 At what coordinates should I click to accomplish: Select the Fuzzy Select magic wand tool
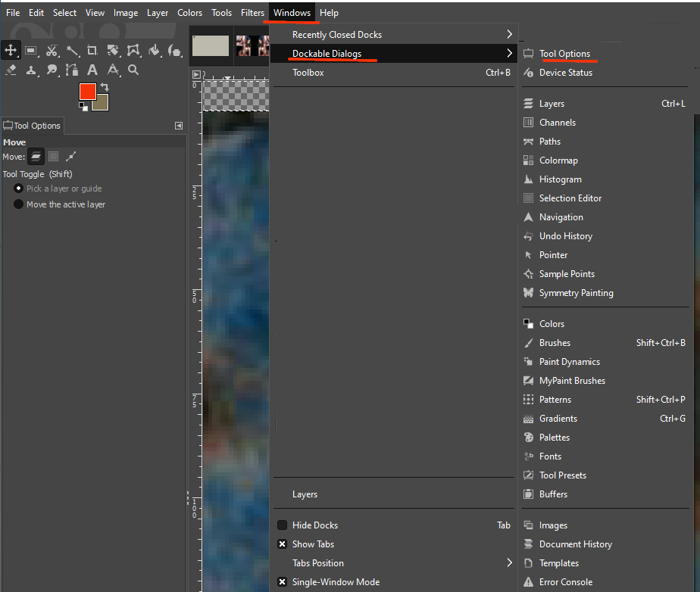pyautogui.click(x=72, y=51)
